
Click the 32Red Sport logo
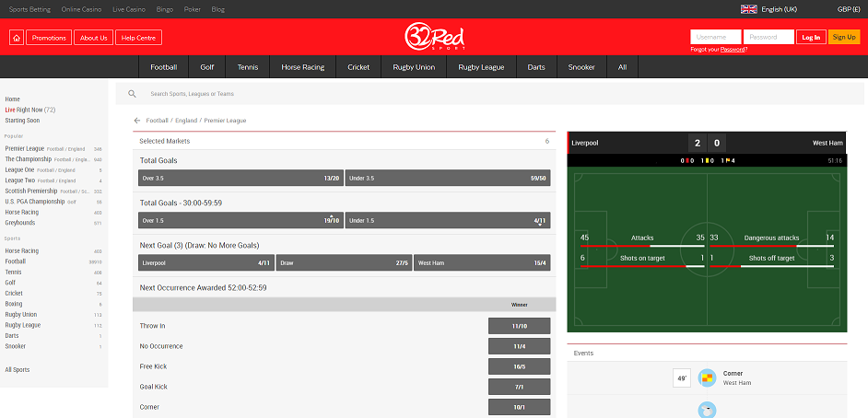pyautogui.click(x=435, y=37)
